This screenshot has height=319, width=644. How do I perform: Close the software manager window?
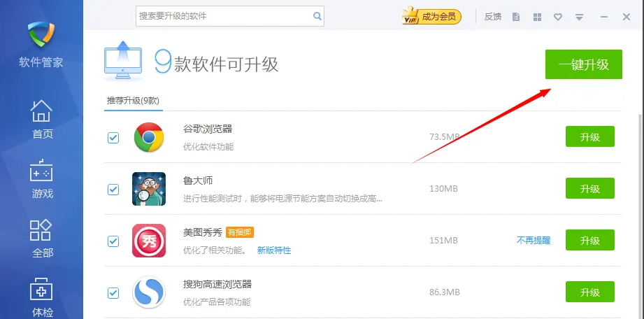pos(627,17)
